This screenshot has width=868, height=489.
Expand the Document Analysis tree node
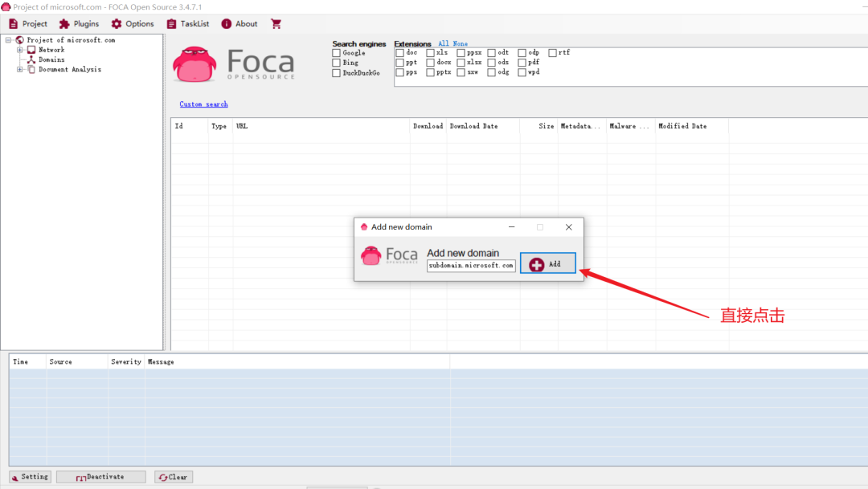pos(20,70)
